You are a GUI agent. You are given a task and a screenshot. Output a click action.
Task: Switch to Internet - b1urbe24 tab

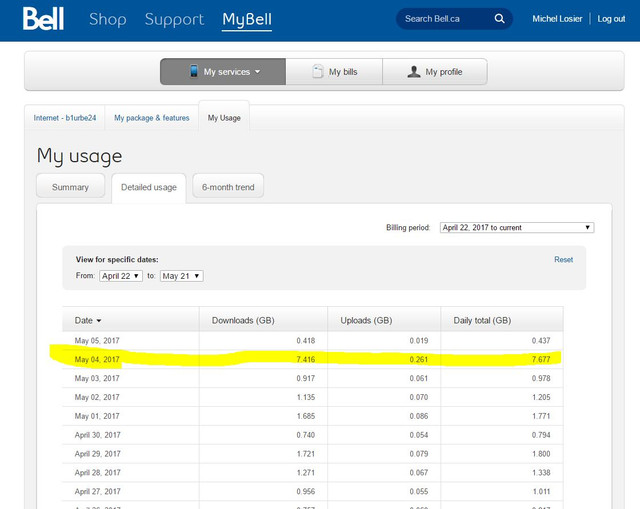pos(65,118)
